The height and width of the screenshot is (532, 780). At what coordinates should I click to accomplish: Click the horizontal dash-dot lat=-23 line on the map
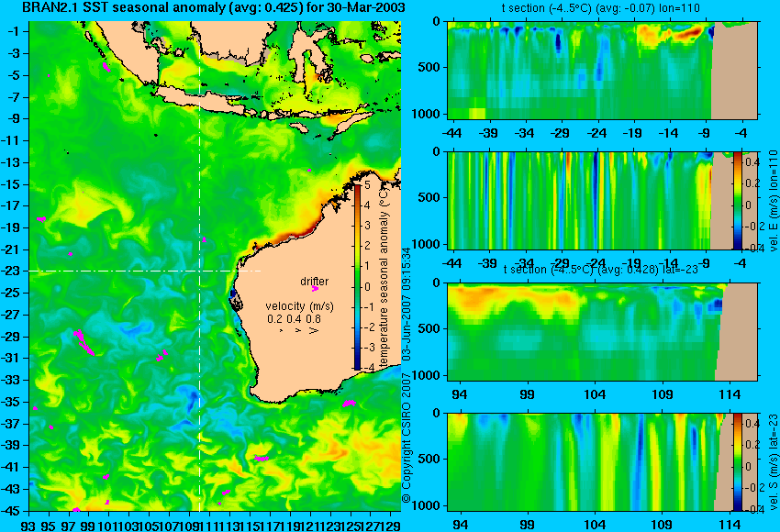[144, 271]
